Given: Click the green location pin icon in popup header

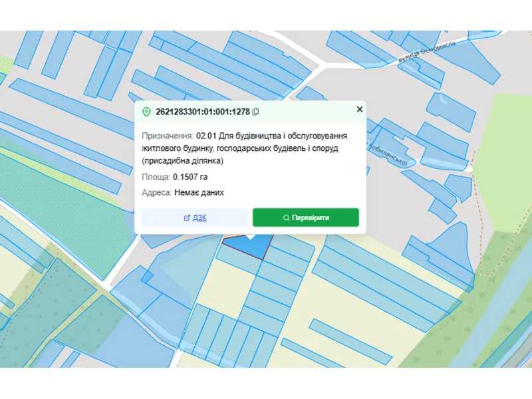Looking at the screenshot, I should [x=147, y=111].
